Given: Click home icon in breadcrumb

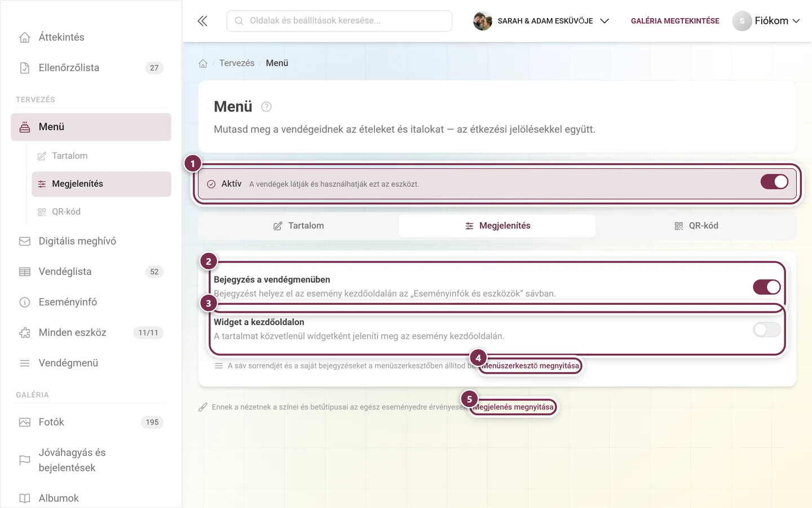Looking at the screenshot, I should pyautogui.click(x=203, y=63).
